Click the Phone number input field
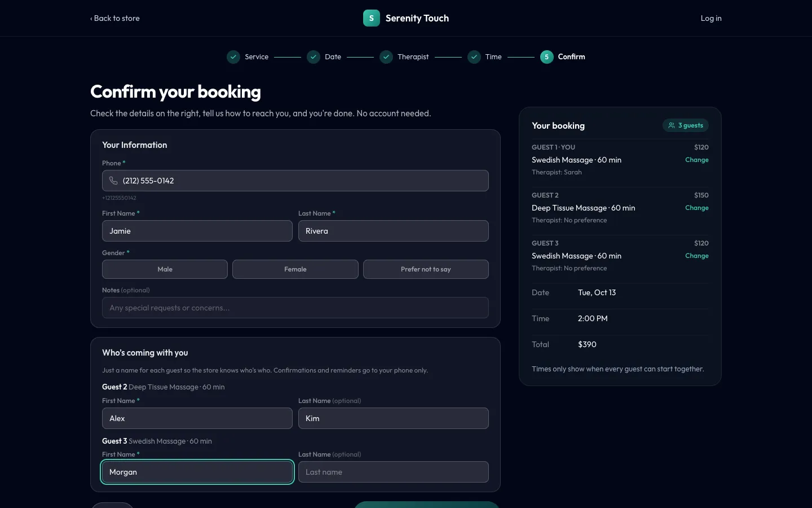Viewport: 812px width, 508px height. [295, 181]
